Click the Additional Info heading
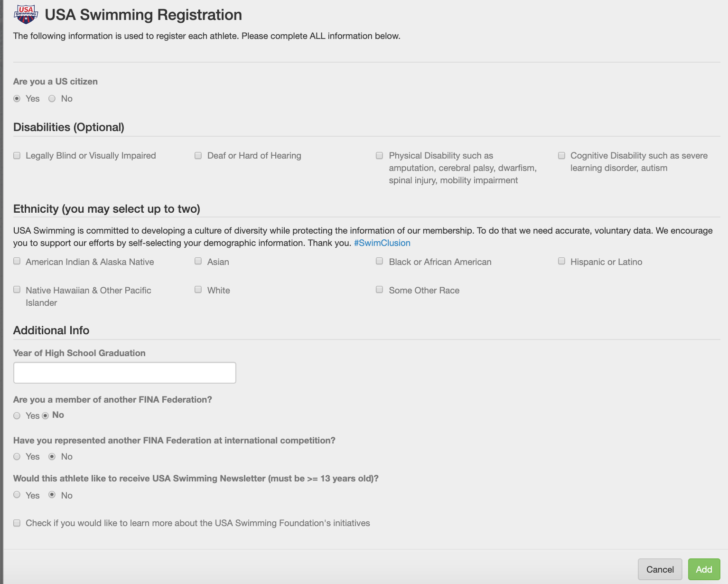728x584 pixels. click(51, 330)
